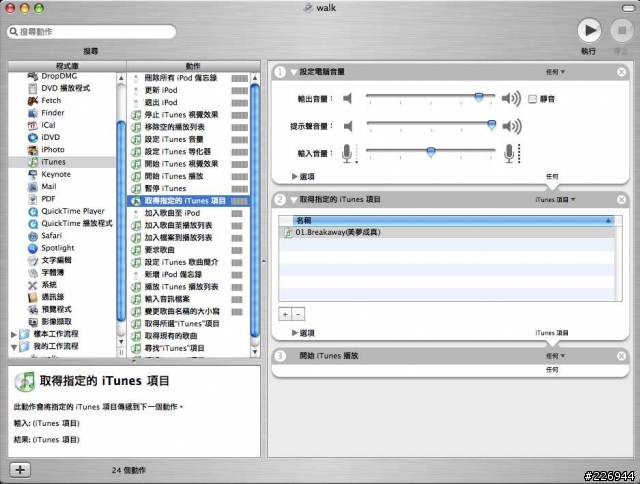
Task: Expand 選項 under 設定電腦音量 action
Action: [x=295, y=177]
